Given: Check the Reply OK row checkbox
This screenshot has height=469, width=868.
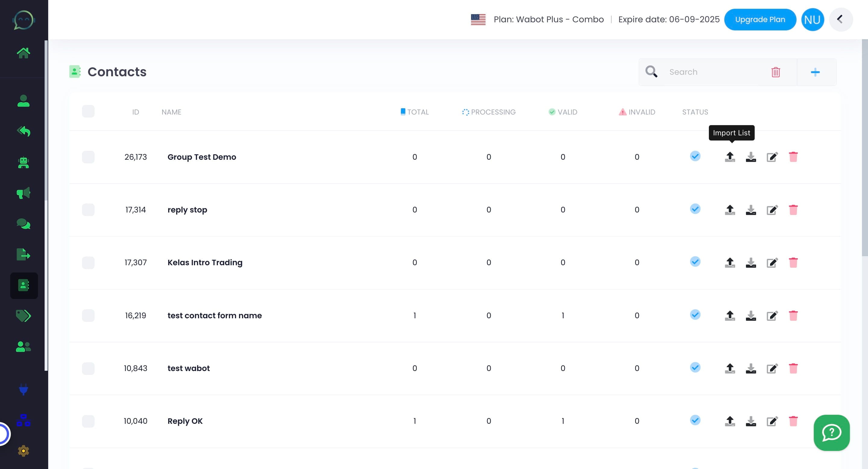Looking at the screenshot, I should coord(88,421).
